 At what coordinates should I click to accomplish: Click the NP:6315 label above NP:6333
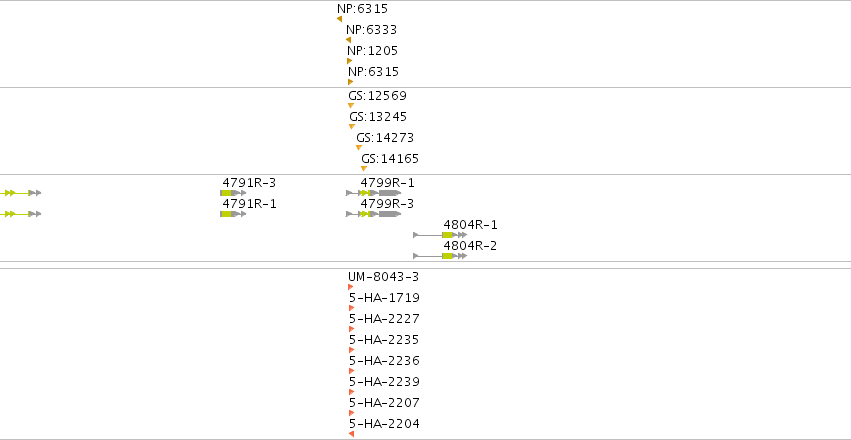point(362,9)
